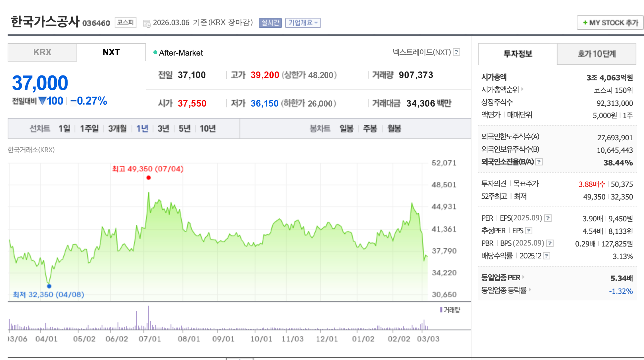
Task: Open the 기업개요 dropdown
Action: [x=302, y=22]
